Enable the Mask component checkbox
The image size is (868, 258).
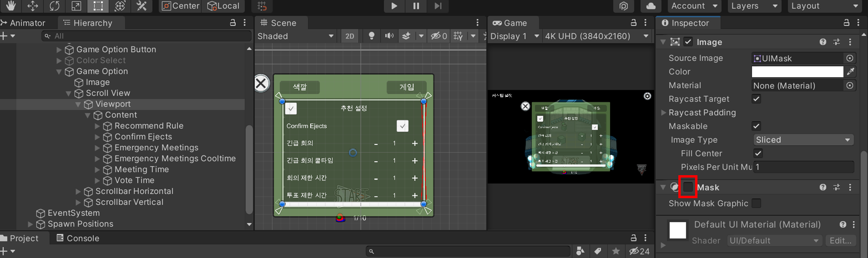click(x=688, y=187)
